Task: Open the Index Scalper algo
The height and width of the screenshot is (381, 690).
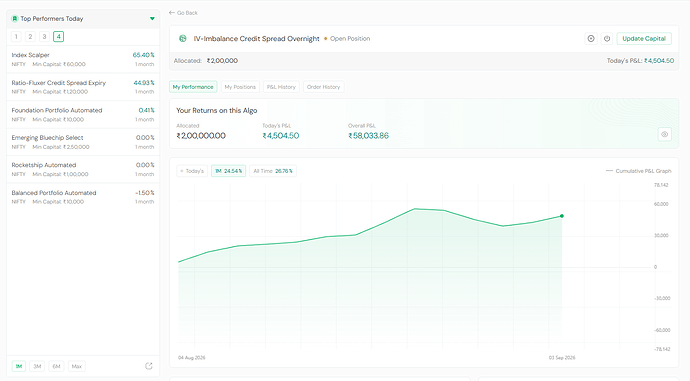Action: pos(83,59)
